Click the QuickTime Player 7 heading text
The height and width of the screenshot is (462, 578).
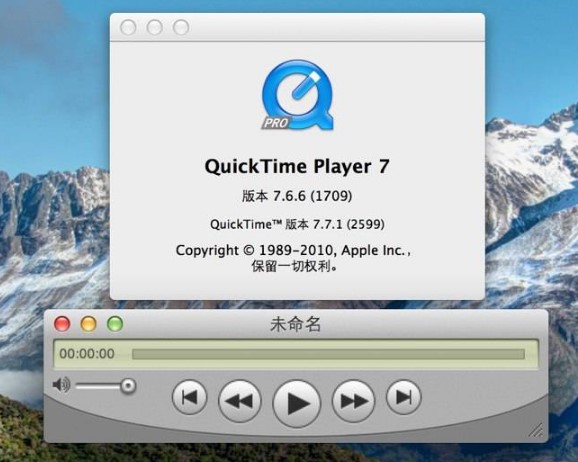click(297, 167)
